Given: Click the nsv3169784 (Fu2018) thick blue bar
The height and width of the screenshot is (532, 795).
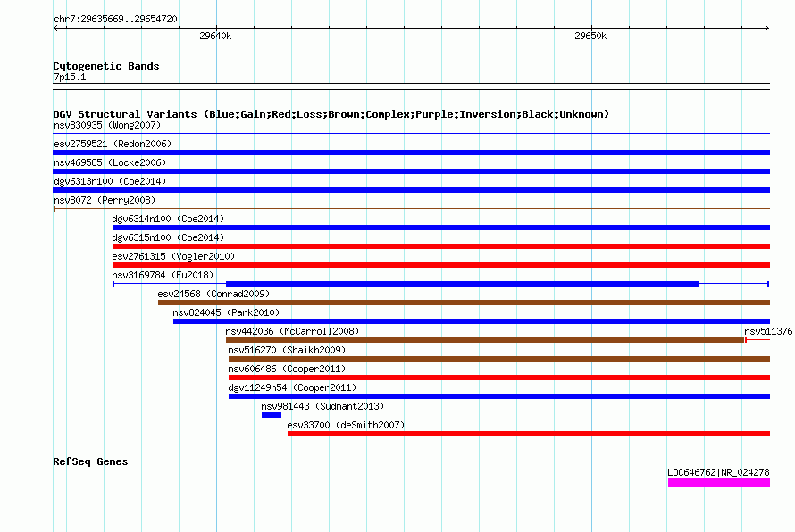Looking at the screenshot, I should [x=463, y=284].
